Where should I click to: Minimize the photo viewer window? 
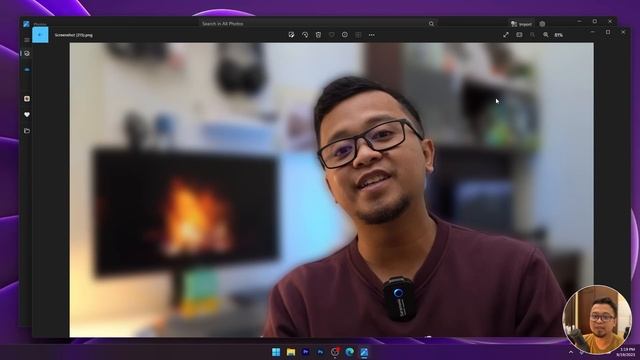click(x=593, y=32)
